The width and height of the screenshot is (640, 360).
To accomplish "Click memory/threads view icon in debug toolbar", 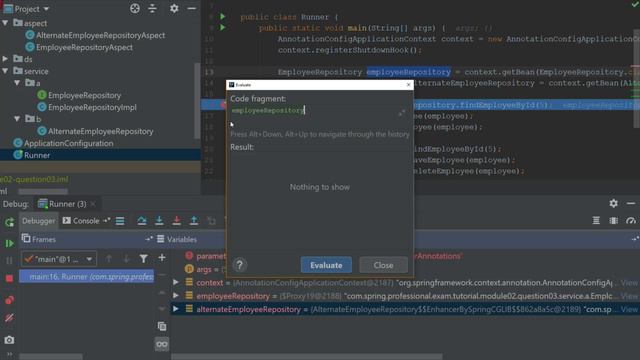I will [x=613, y=221].
